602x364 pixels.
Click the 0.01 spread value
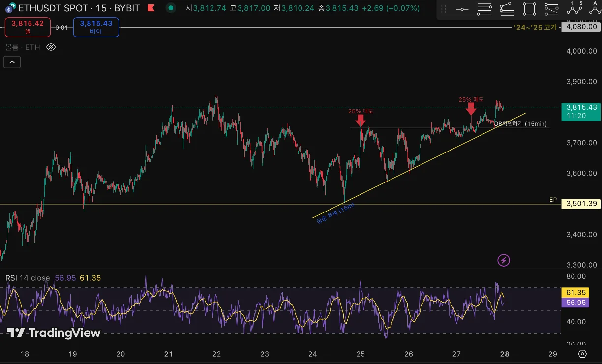[61, 28]
